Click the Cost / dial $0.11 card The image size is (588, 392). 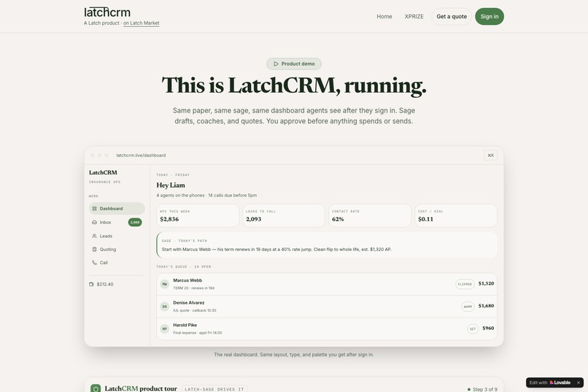click(456, 215)
